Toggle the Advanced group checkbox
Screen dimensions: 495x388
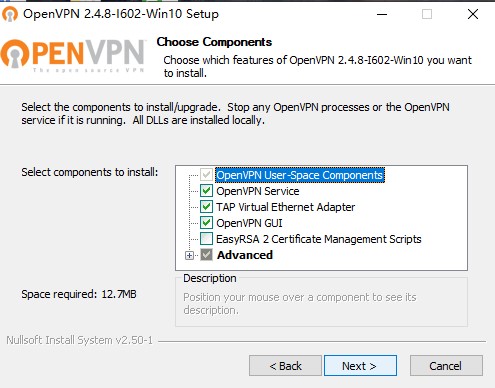pyautogui.click(x=206, y=255)
